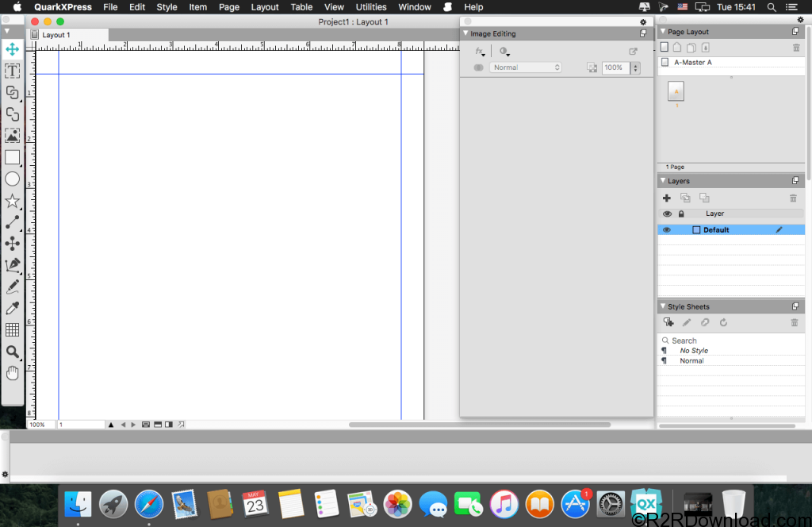
Task: Select the Unlinking tool in toolbox
Action: [x=13, y=114]
